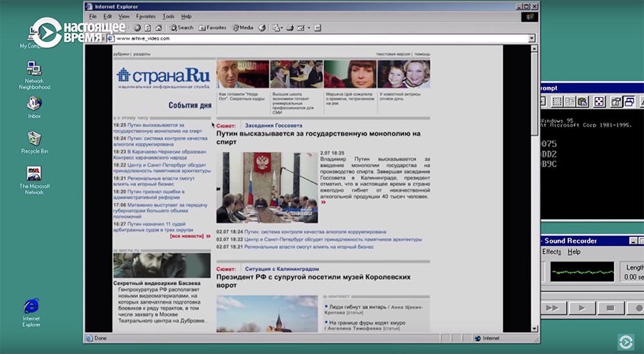The width and height of the screenshot is (644, 354).
Task: Click the Gossovet meeting photo
Action: coord(267,188)
